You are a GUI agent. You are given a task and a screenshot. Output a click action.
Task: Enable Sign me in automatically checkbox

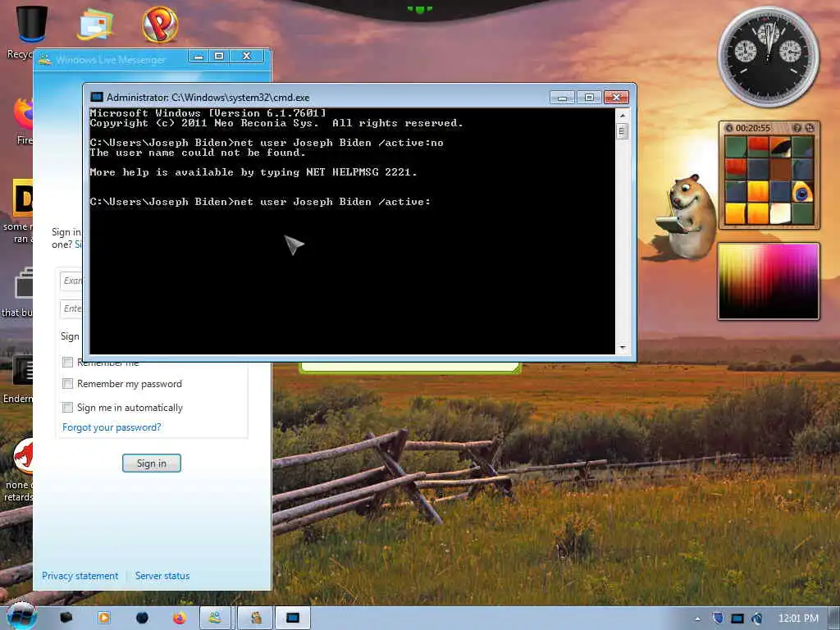pos(67,407)
